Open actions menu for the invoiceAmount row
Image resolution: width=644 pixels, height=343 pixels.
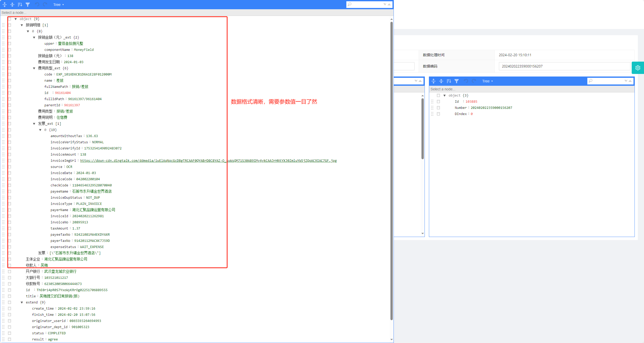pyautogui.click(x=9, y=155)
